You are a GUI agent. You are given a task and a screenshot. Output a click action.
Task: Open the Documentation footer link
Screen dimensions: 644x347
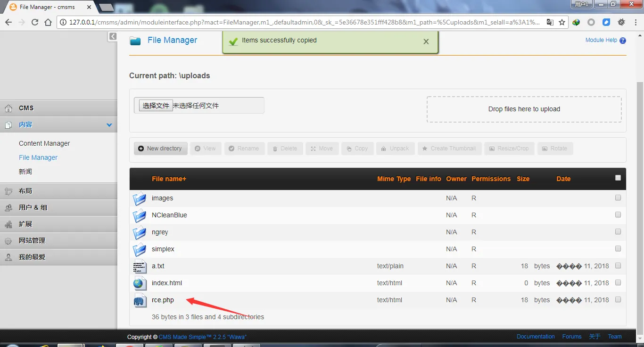coord(536,337)
